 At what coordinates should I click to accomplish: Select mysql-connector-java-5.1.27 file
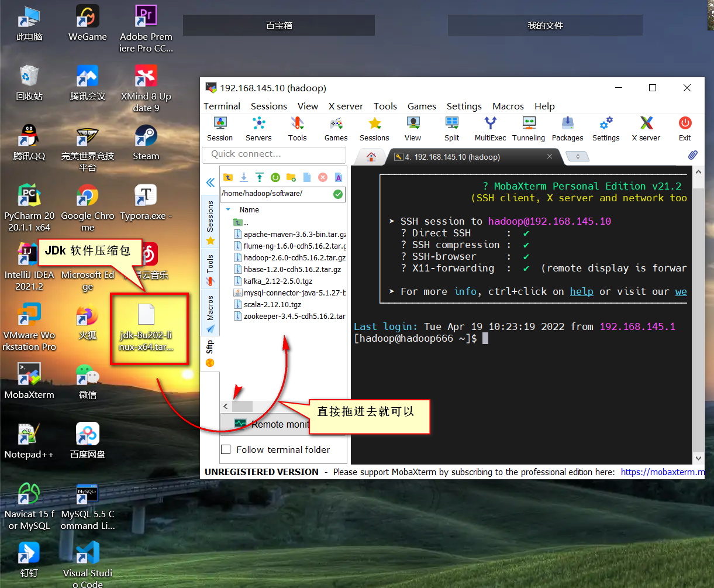[289, 293]
